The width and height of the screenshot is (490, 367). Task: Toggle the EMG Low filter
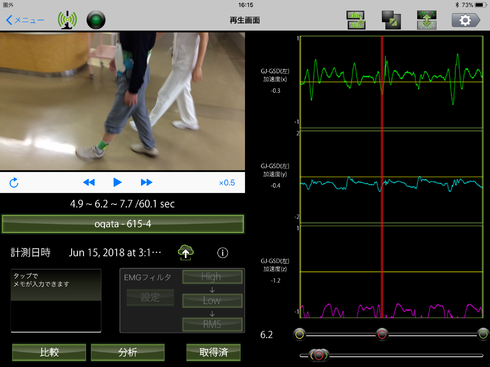212,300
